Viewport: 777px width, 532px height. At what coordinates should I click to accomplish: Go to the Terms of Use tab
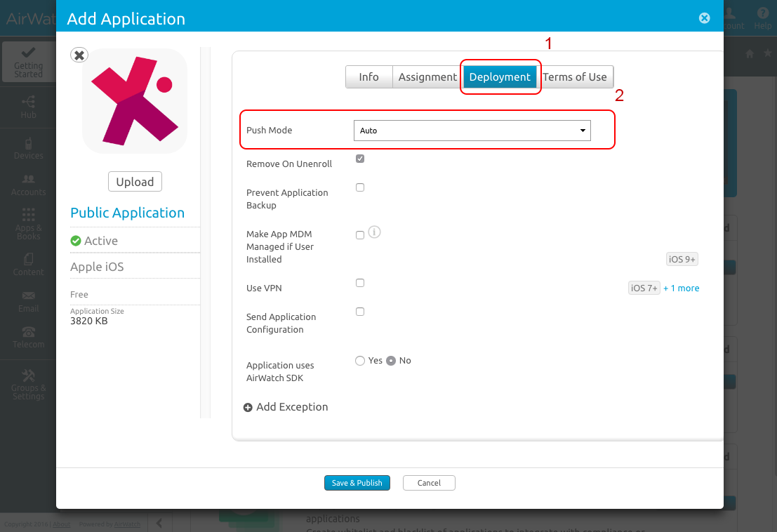575,77
